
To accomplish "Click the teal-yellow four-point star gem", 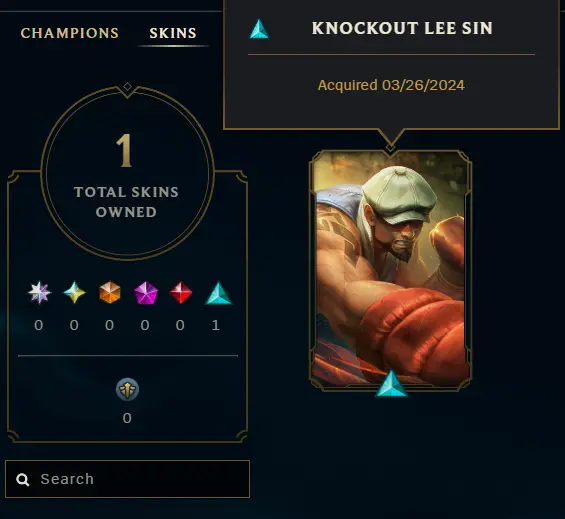I will click(75, 292).
